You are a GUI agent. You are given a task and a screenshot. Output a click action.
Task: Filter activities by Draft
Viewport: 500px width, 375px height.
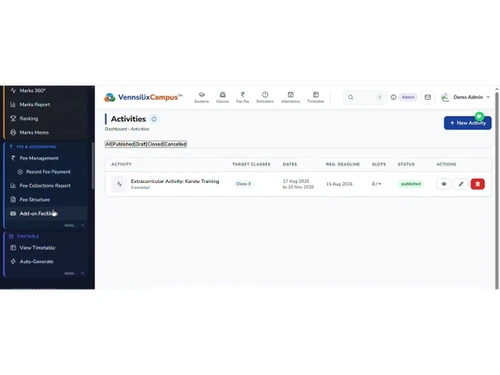(141, 144)
